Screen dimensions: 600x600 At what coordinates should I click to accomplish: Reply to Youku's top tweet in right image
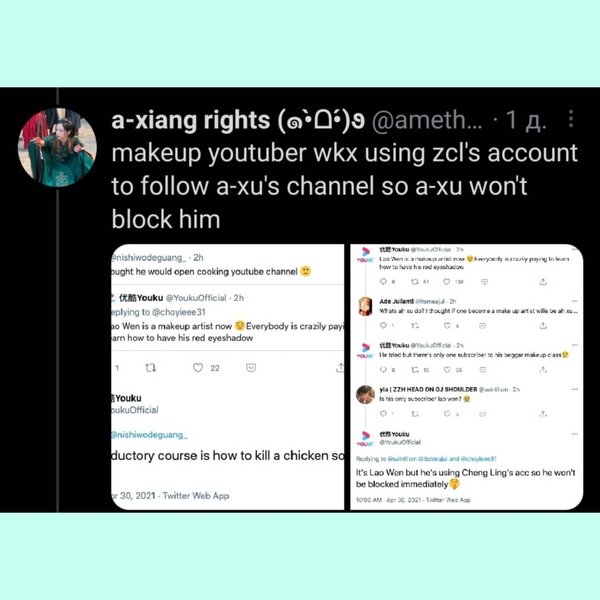[x=383, y=282]
